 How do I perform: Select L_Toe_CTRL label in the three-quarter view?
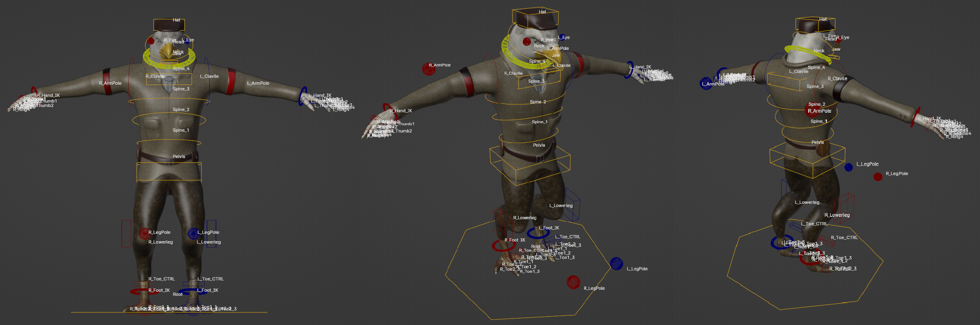click(568, 237)
